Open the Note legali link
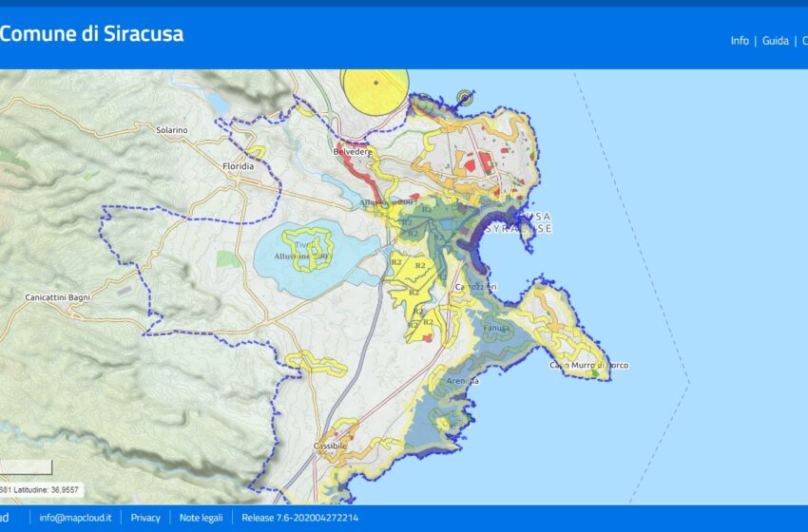This screenshot has height=532, width=808. [x=201, y=518]
